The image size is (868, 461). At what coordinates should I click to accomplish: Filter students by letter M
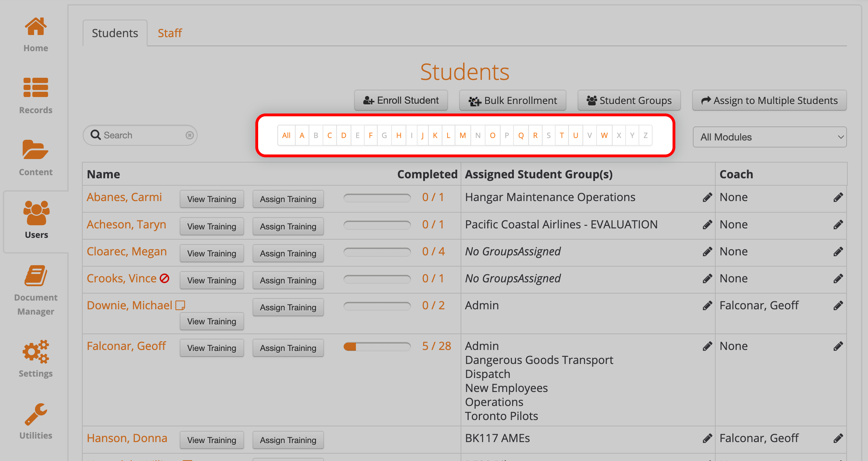click(462, 136)
